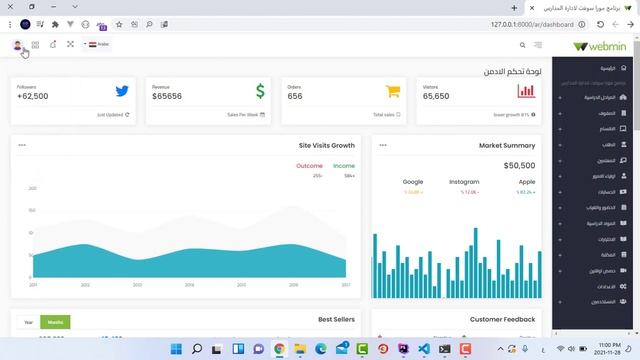Expand المعلمين plus sign in sidebar
The height and width of the screenshot is (360, 640).
pyautogui.click(x=560, y=161)
